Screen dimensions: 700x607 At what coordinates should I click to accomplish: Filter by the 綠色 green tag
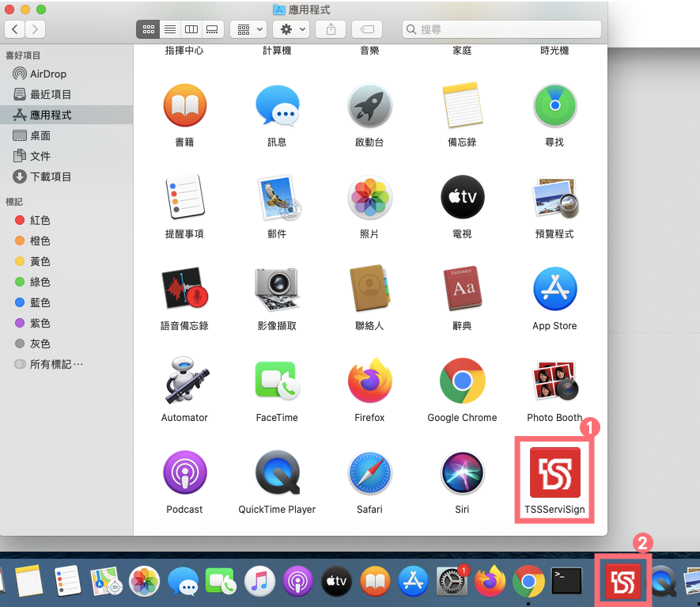pyautogui.click(x=66, y=282)
